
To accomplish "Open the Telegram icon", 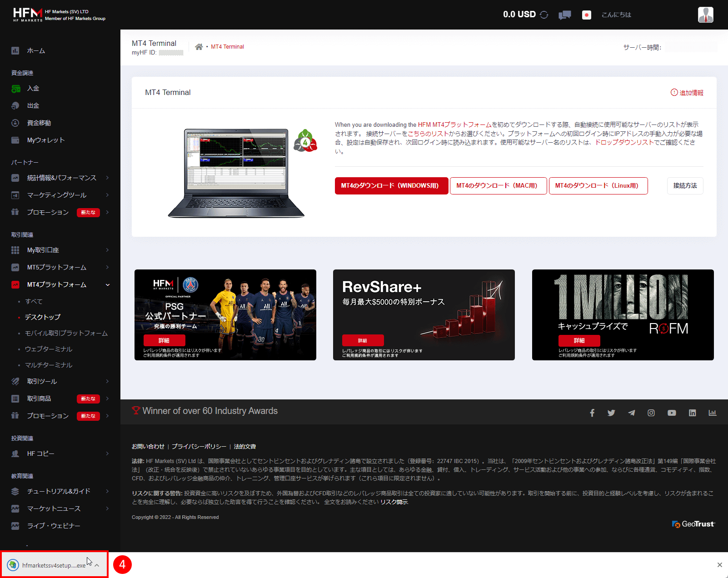I will 631,413.
